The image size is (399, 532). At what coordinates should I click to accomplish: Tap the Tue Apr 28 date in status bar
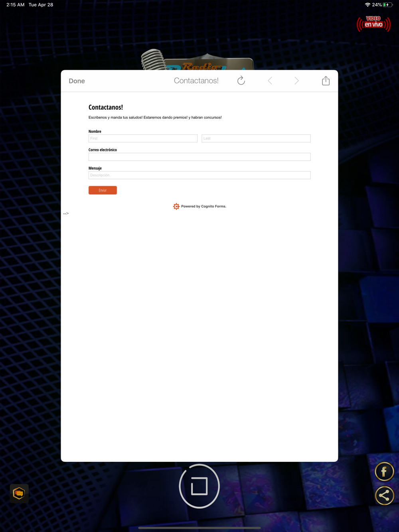point(41,5)
